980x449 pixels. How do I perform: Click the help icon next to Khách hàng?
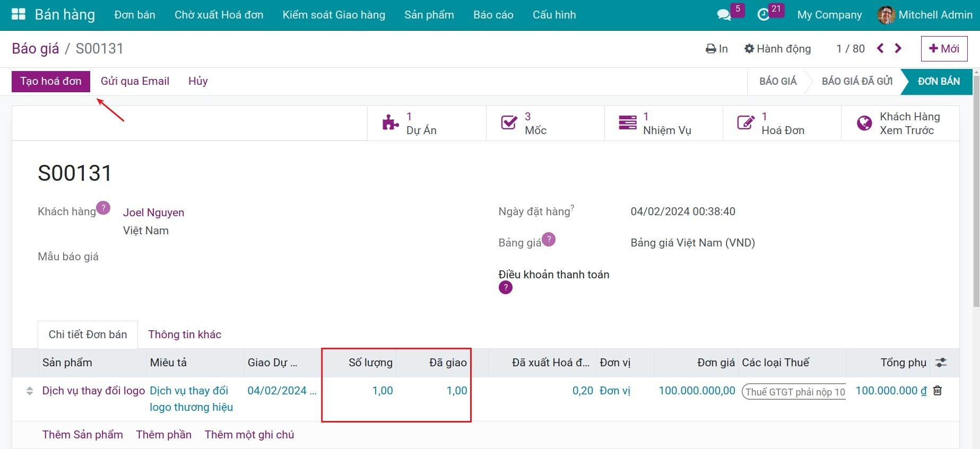[103, 208]
